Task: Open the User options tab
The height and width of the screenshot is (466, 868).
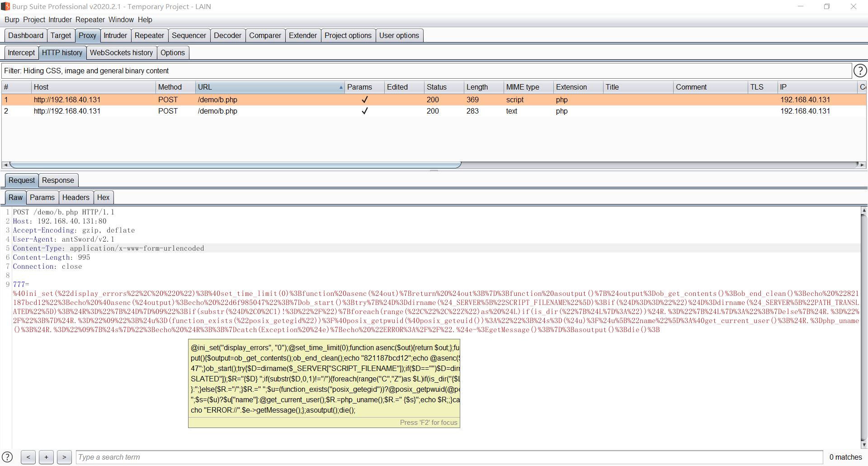Action: [399, 35]
